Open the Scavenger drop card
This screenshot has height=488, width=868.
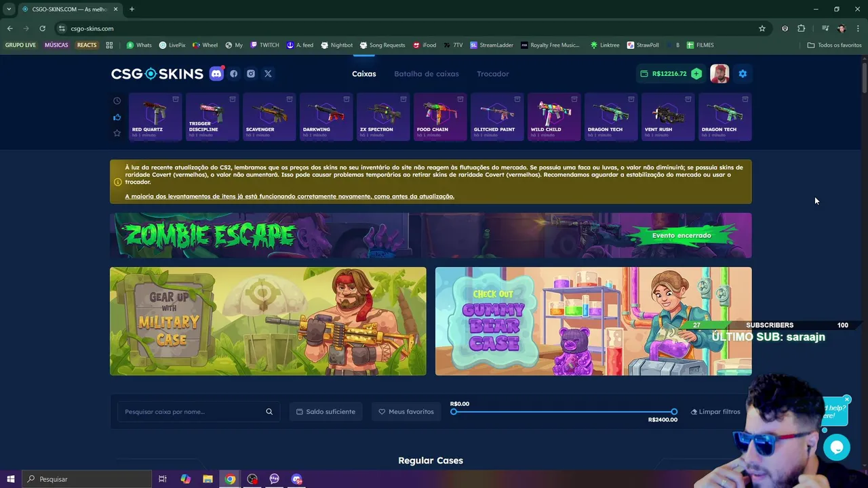point(269,117)
